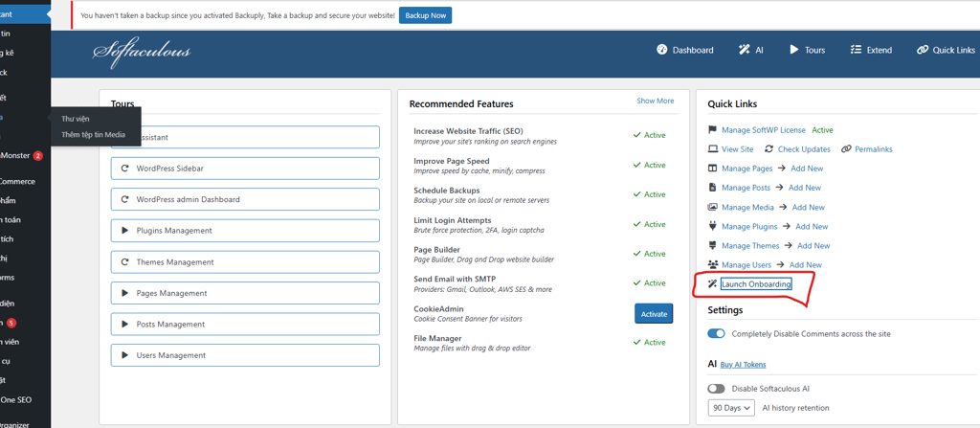Start the Themes Management tour

pyautogui.click(x=245, y=262)
